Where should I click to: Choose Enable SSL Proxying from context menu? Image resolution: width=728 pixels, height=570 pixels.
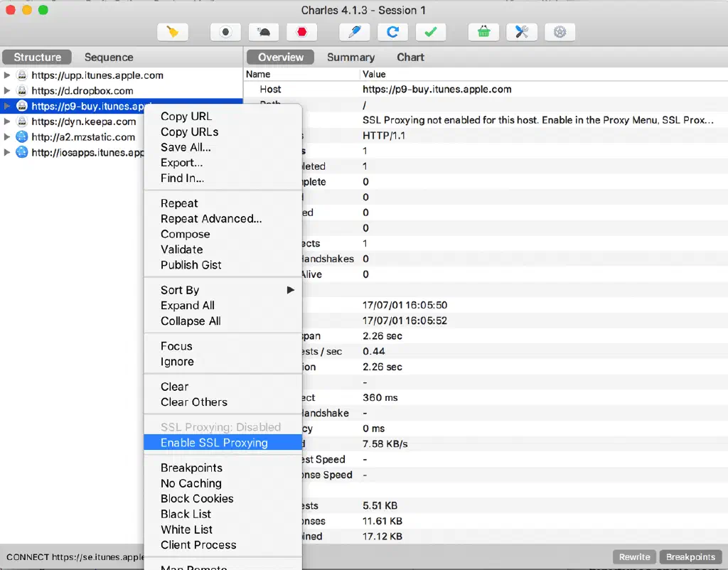214,443
